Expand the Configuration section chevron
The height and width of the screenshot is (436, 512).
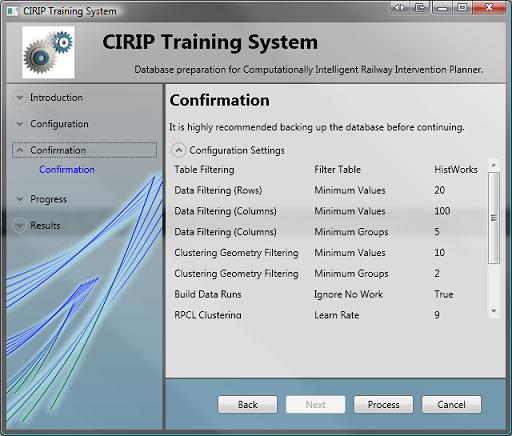click(20, 124)
